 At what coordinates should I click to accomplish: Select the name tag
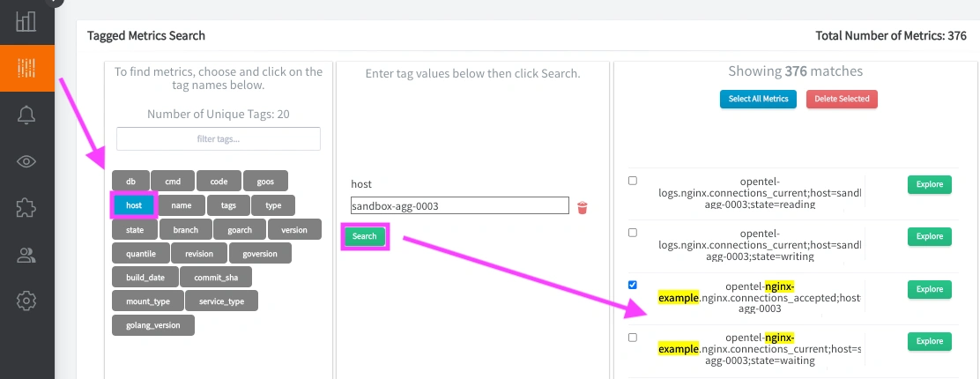click(182, 205)
